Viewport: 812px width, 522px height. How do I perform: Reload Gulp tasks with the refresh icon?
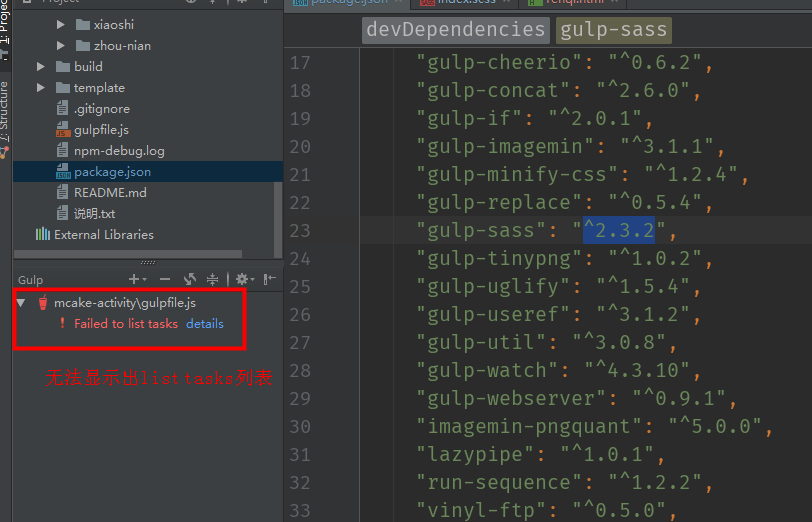tap(190, 280)
